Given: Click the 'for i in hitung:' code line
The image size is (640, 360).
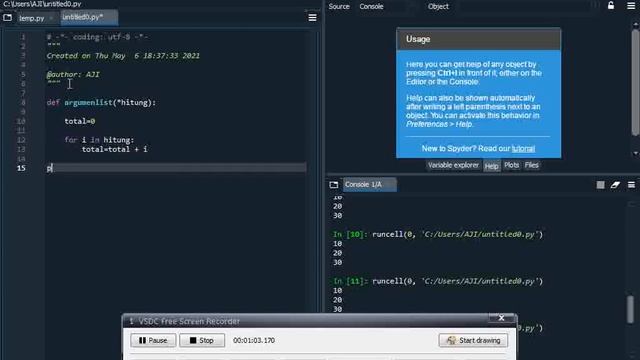Looking at the screenshot, I should (99, 140).
